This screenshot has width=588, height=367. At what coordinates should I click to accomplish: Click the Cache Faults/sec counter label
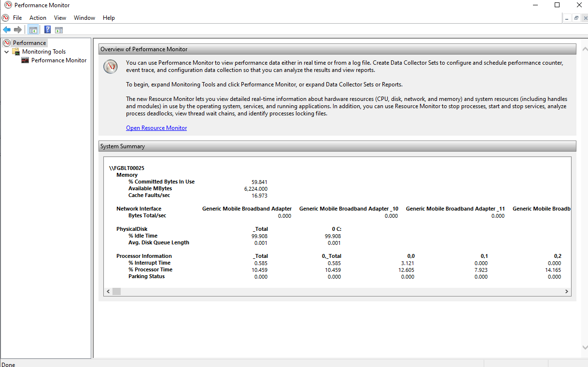149,195
